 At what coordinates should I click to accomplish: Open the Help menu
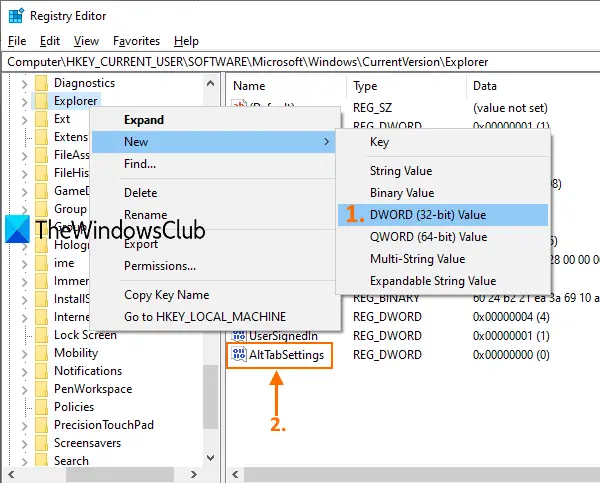pyautogui.click(x=186, y=41)
